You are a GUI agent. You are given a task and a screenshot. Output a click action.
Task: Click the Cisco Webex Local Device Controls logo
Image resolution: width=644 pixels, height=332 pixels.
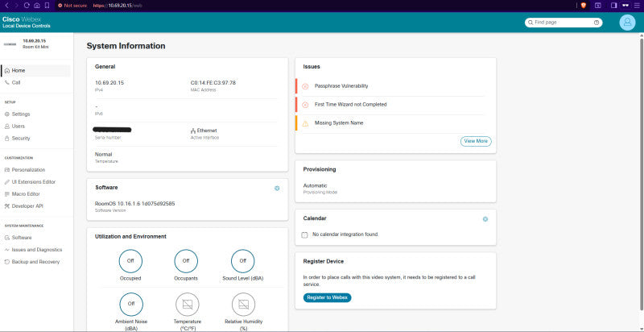point(27,23)
